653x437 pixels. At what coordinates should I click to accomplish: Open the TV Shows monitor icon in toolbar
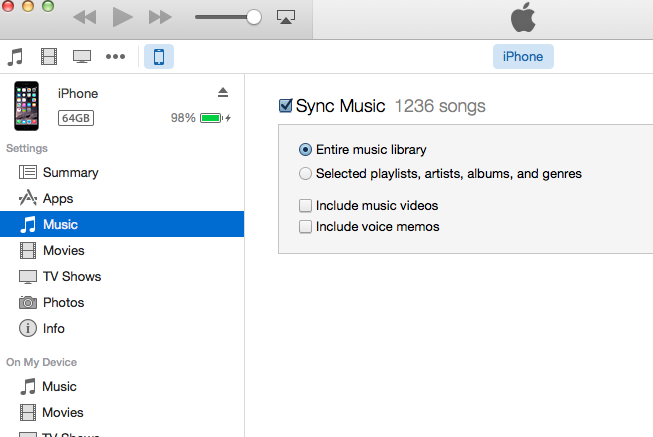pos(82,57)
